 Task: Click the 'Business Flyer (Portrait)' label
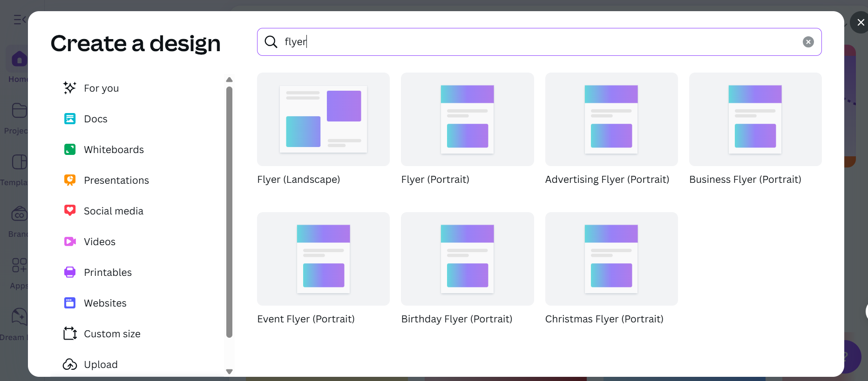point(745,180)
